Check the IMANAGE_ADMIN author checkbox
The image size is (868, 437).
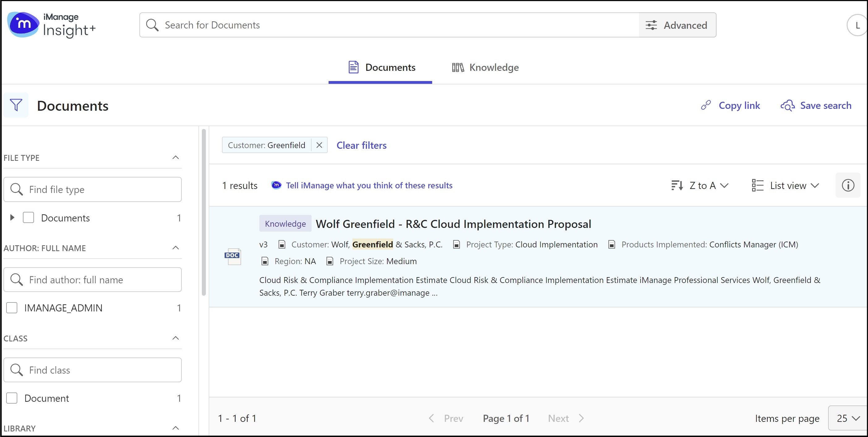[12, 307]
